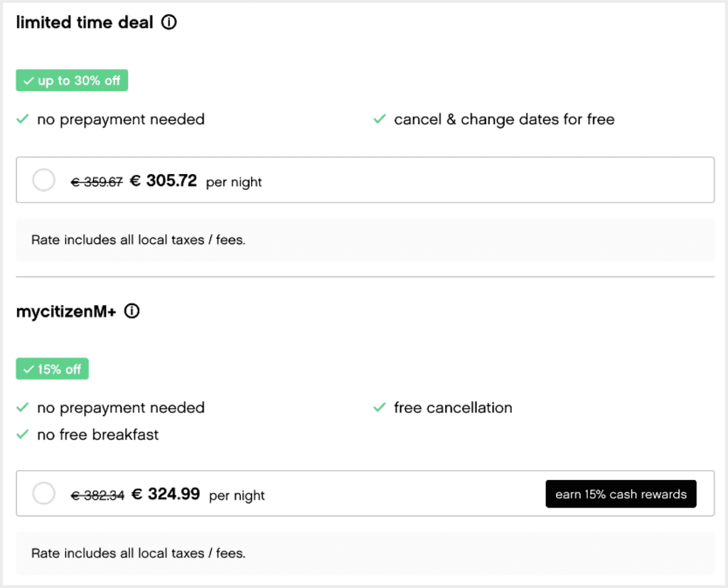Click checkmark beside no free breakfast

(22, 434)
